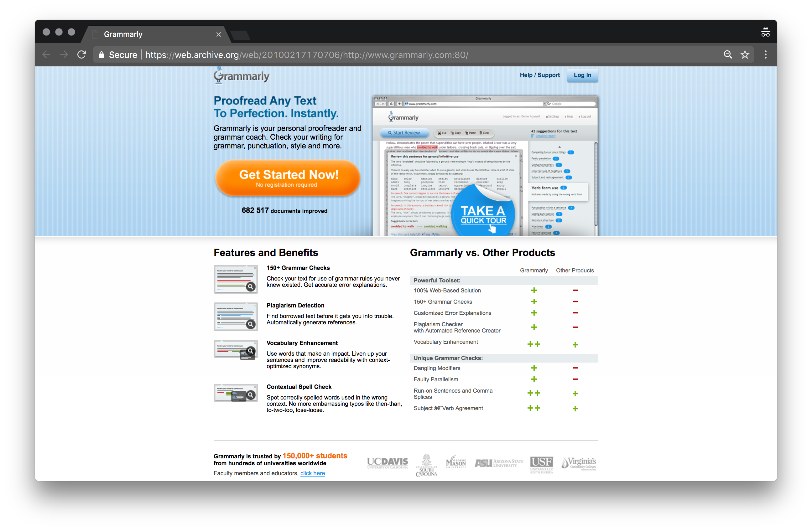Toggle the Plagiarism Checker comparison indicator
This screenshot has height=531, width=812.
click(533, 327)
